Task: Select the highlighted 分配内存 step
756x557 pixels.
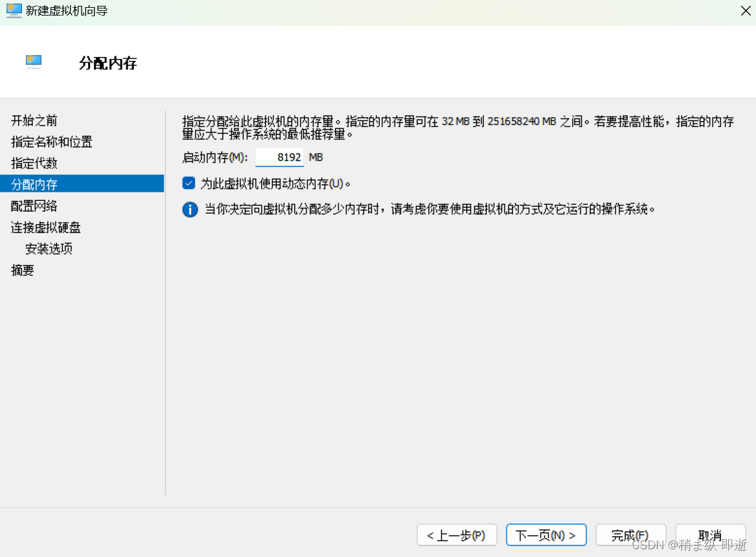Action: click(x=36, y=184)
